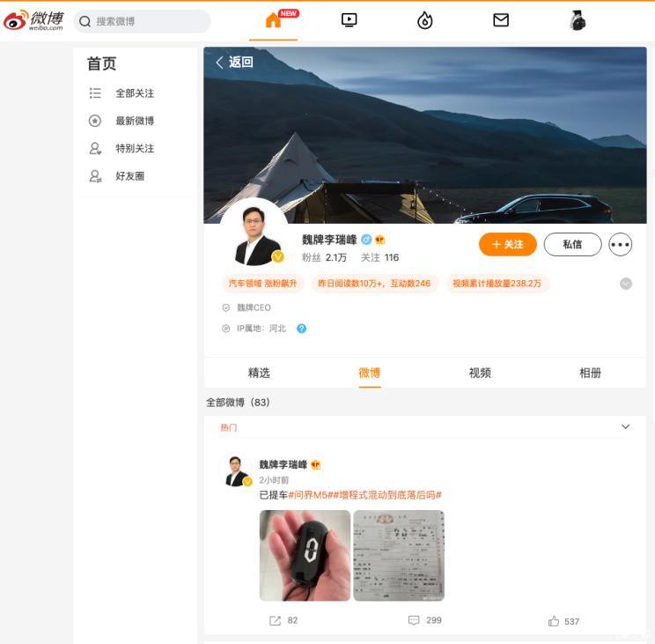Click the 视频累计播放量238.2万 tag
This screenshot has width=655, height=644.
pyautogui.click(x=497, y=284)
